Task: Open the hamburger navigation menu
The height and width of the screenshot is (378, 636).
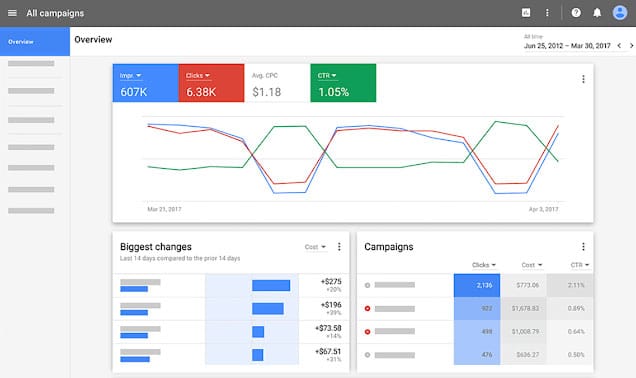Action: [x=12, y=13]
